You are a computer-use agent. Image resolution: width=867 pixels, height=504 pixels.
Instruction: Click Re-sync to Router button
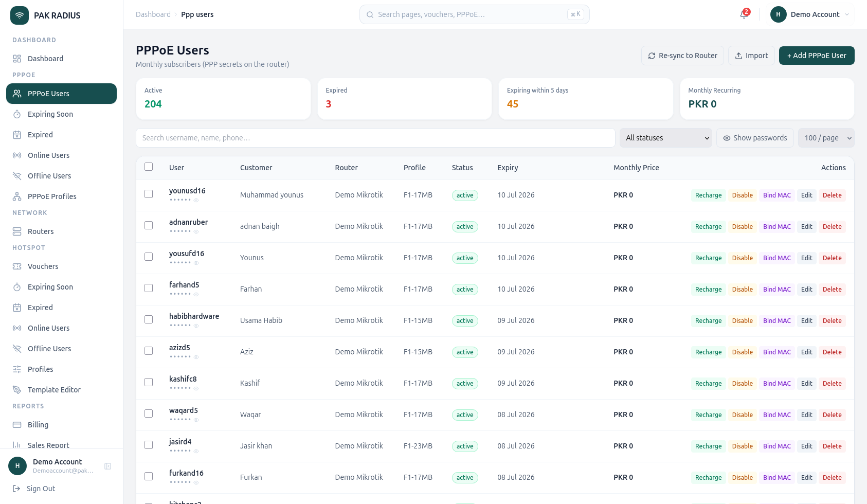(x=682, y=56)
